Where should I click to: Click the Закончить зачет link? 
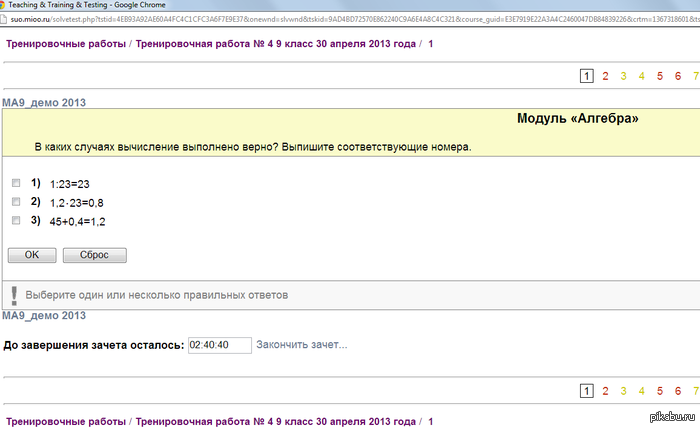click(302, 345)
